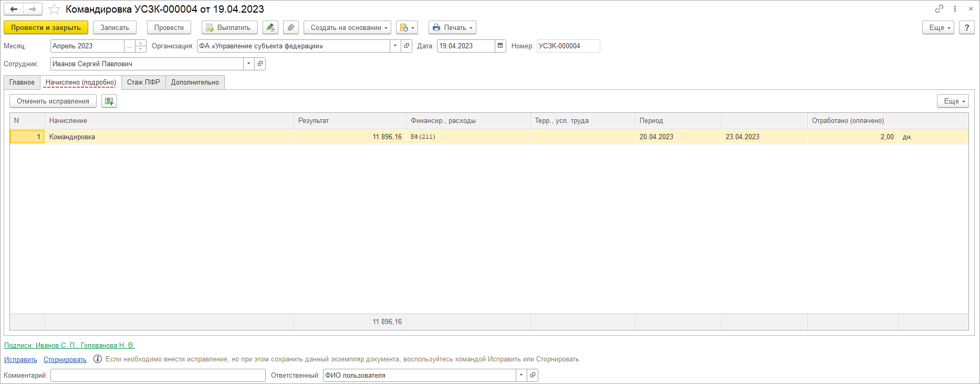Select period start 20.04.2023 cell
The width and height of the screenshot is (980, 384).
pos(678,137)
